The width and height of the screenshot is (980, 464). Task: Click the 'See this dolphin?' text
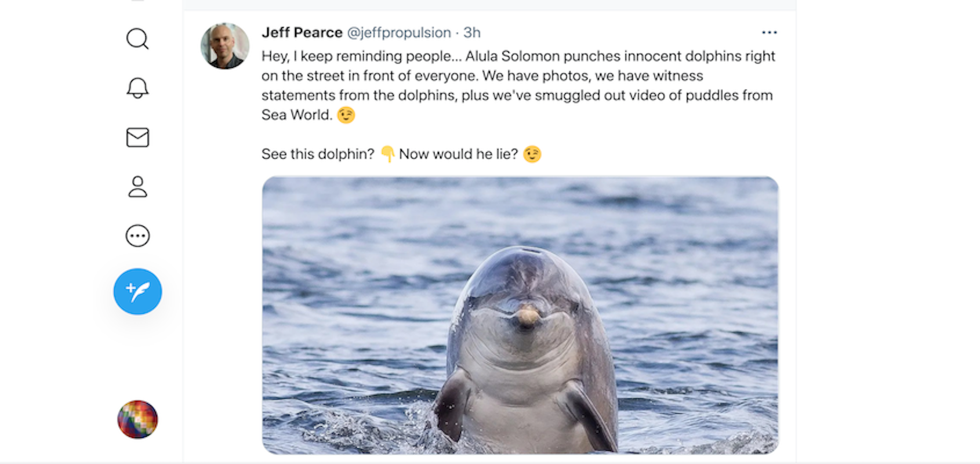318,154
